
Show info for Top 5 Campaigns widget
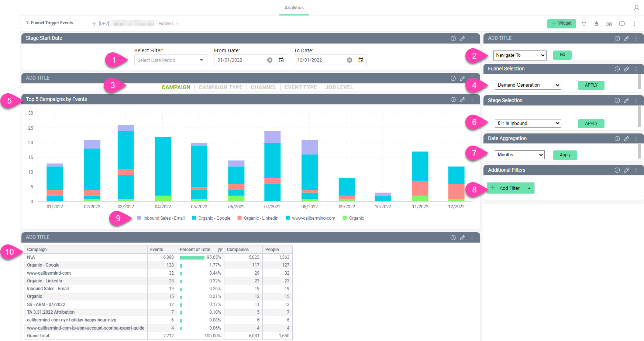pyautogui.click(x=453, y=100)
